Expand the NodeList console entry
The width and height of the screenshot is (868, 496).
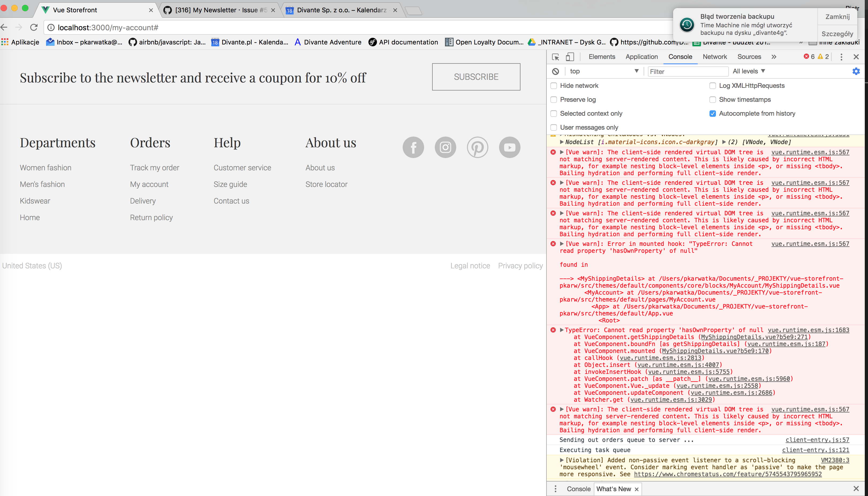[x=561, y=142]
